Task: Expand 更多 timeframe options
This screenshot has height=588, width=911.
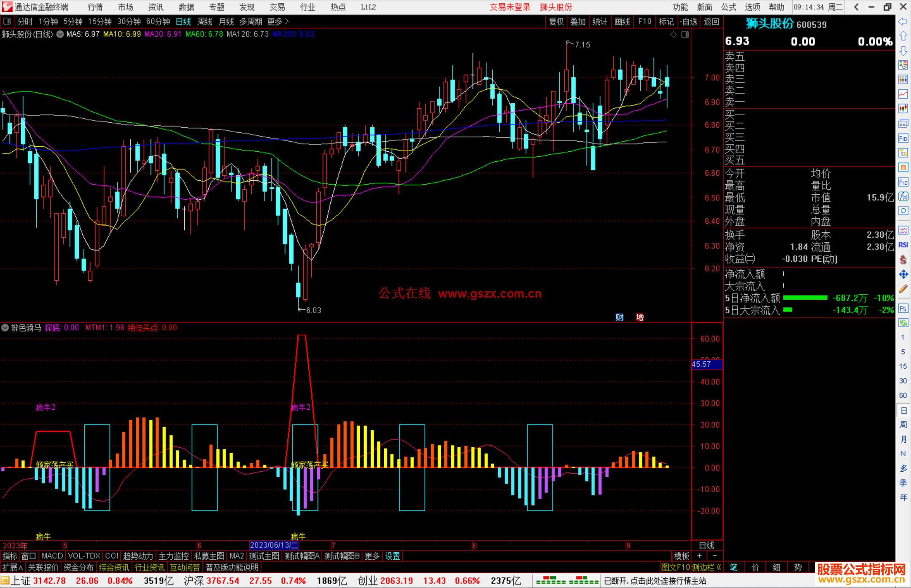Action: [x=278, y=21]
